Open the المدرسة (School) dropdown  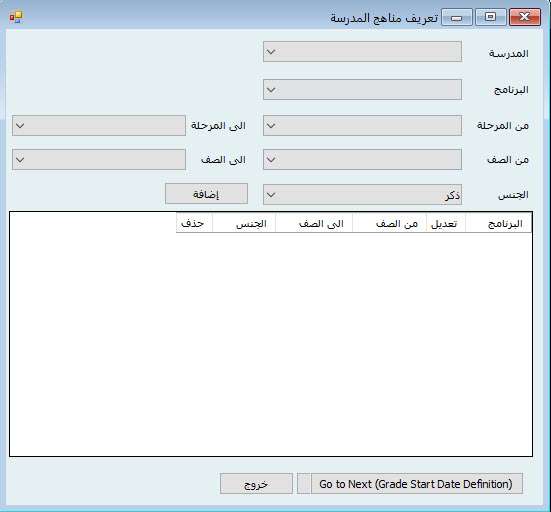click(362, 52)
